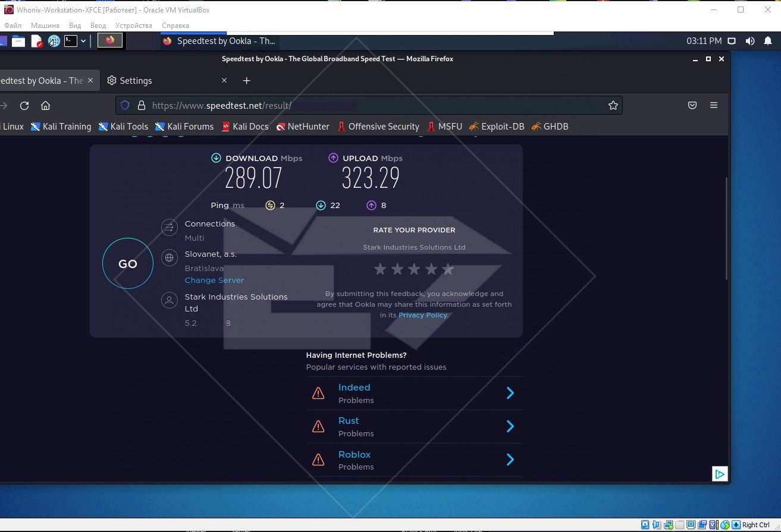This screenshot has width=781, height=532.
Task: View site security padlock information
Action: coord(142,105)
